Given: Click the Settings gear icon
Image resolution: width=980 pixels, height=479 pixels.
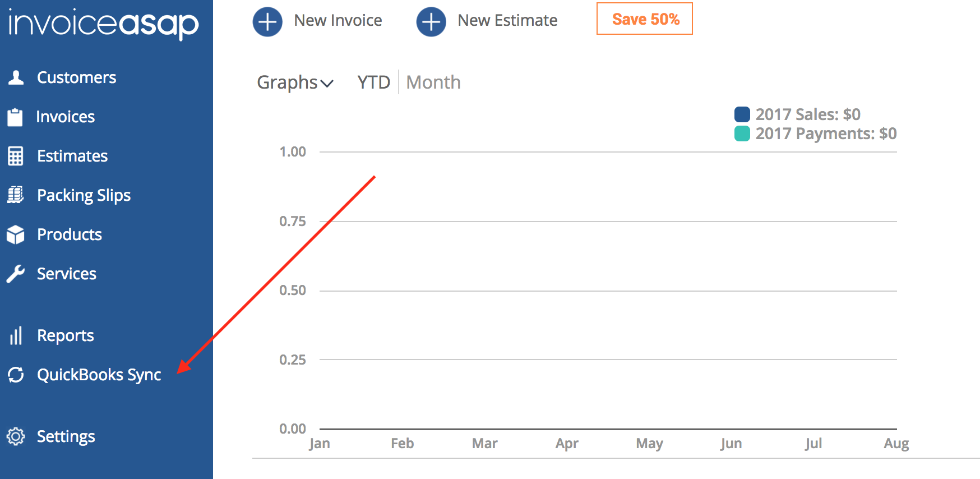Looking at the screenshot, I should 16,436.
